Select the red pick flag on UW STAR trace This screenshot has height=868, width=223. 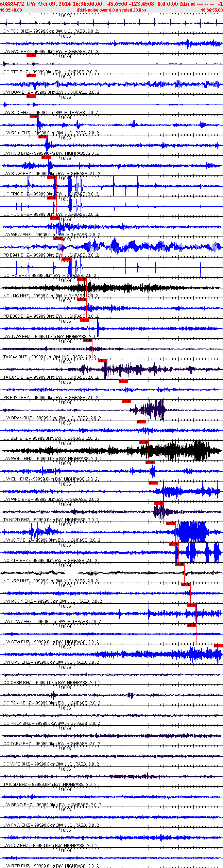46,157
